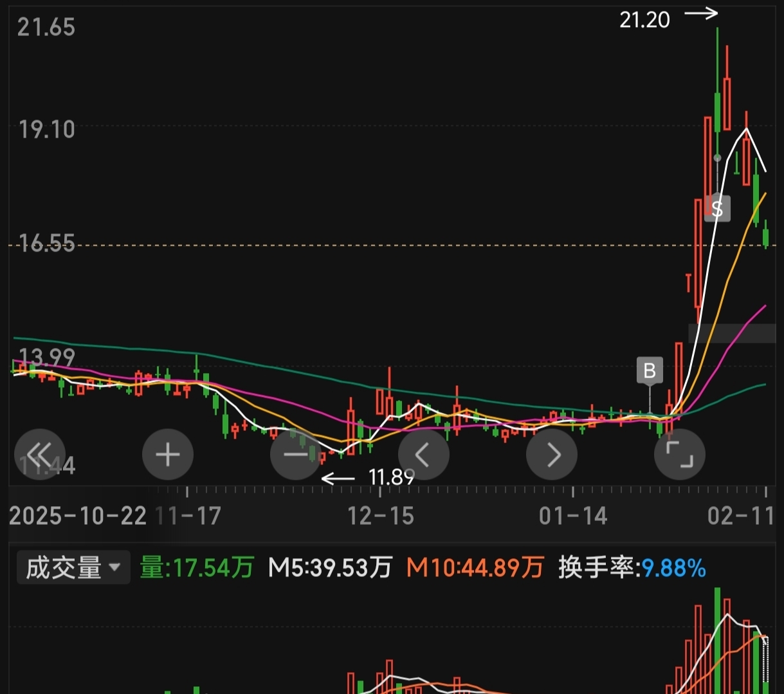
Task: Zoom out chart with minus button
Action: tap(296, 455)
